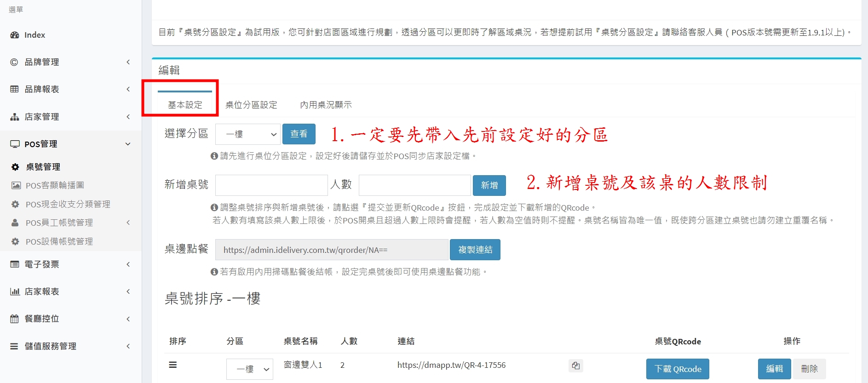The height and width of the screenshot is (383, 868).
Task: Click the dashboard icon next to Index
Action: click(x=15, y=35)
